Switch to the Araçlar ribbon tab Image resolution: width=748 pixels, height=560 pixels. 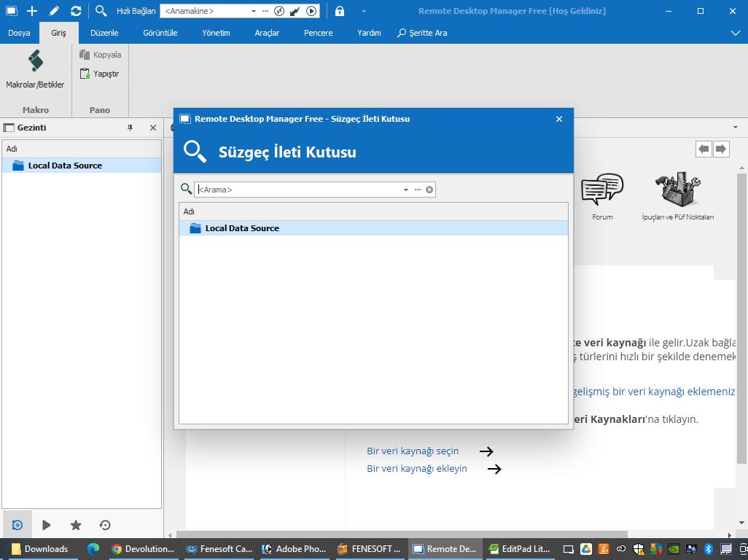coord(267,33)
